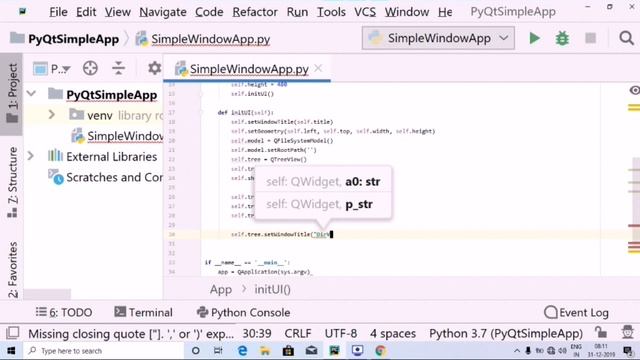Start debugging with the bug icon
This screenshot has height=360, width=640.
pos(562,38)
